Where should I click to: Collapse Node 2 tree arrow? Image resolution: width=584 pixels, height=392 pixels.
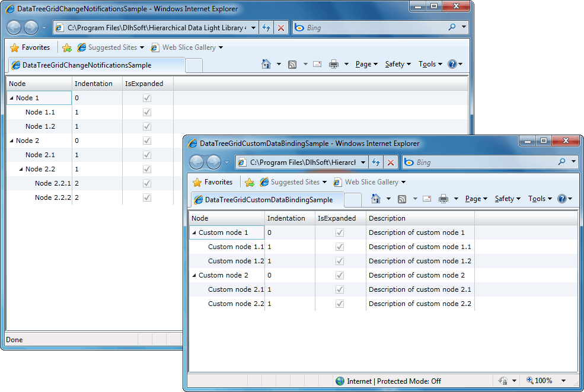(11, 141)
